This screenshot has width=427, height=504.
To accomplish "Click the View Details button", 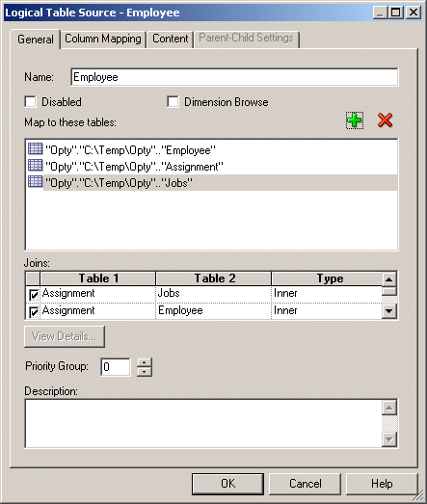I will (65, 336).
